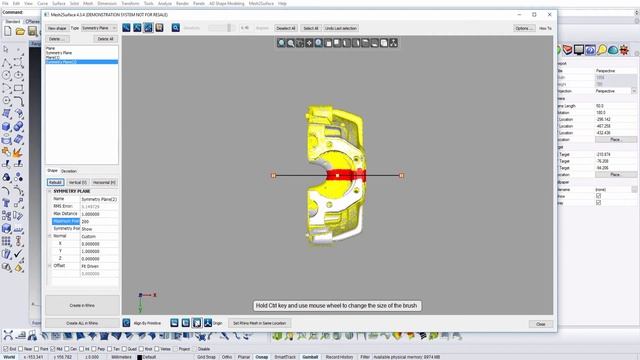
Task: Open the Type Symmetry Plane dropdown
Action: tap(99, 28)
